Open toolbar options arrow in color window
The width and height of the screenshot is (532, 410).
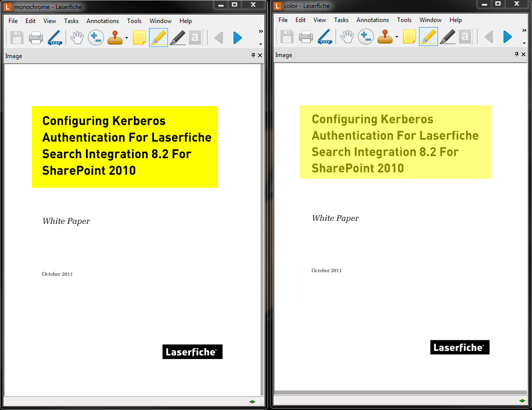[524, 43]
